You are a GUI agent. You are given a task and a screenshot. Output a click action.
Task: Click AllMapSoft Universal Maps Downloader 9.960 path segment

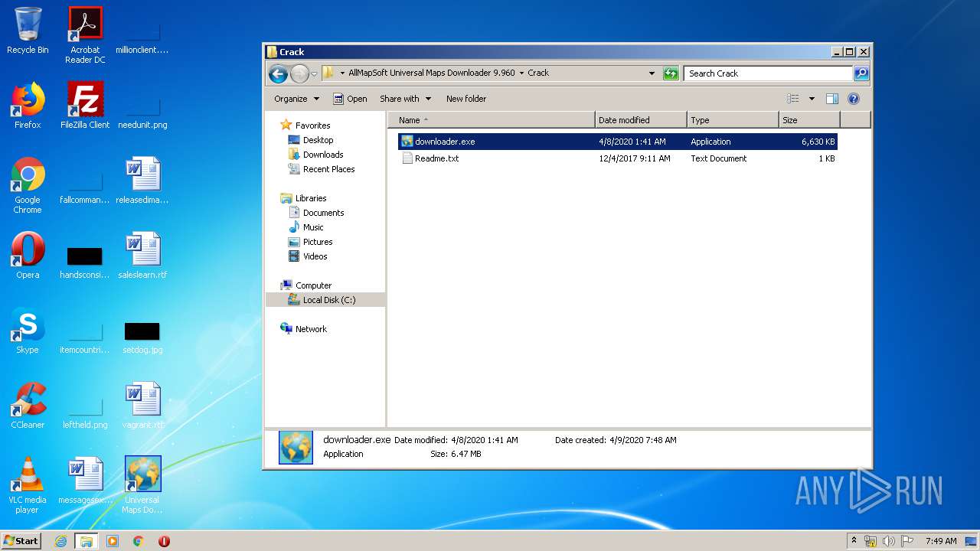tap(431, 73)
